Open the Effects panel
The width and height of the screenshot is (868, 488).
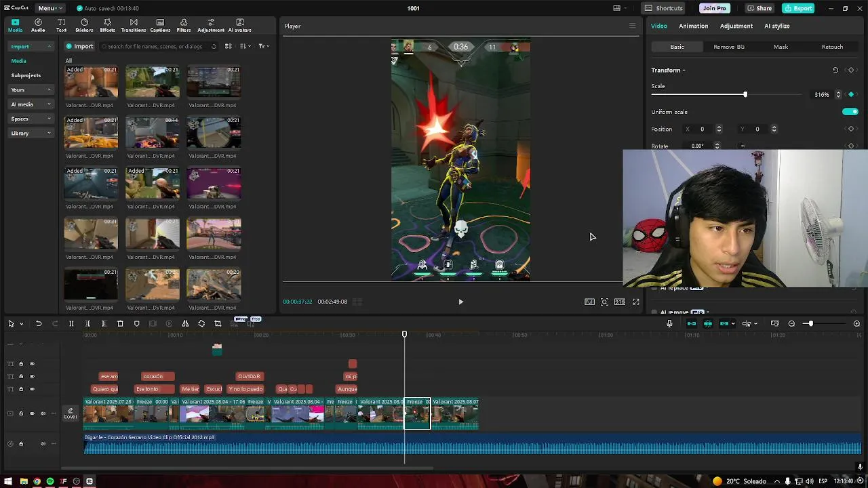[x=107, y=26]
